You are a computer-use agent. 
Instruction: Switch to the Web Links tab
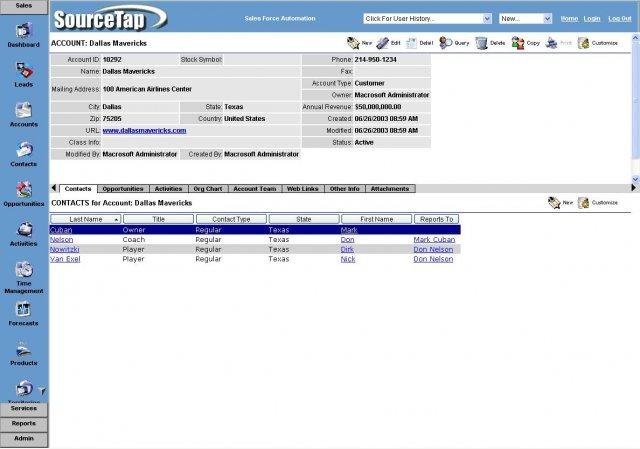(x=302, y=189)
